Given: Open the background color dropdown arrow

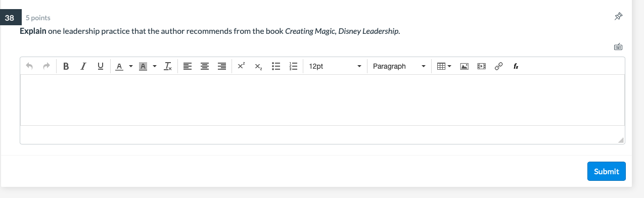Looking at the screenshot, I should point(154,66).
